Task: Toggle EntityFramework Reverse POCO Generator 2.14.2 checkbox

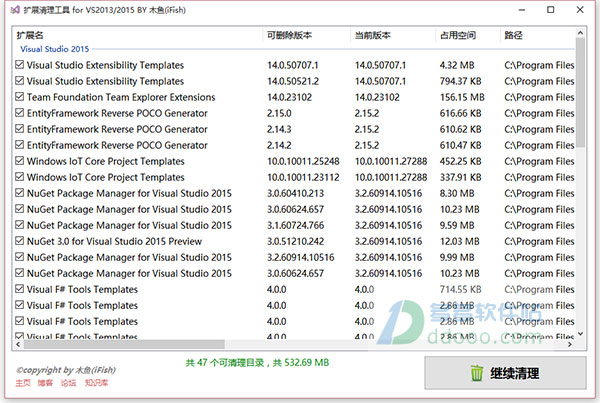Action: click(x=20, y=145)
